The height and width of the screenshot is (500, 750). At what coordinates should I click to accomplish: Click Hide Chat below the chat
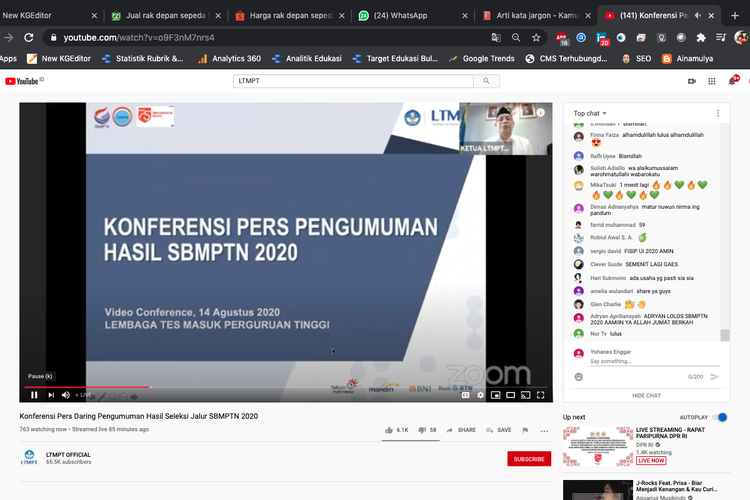click(646, 395)
